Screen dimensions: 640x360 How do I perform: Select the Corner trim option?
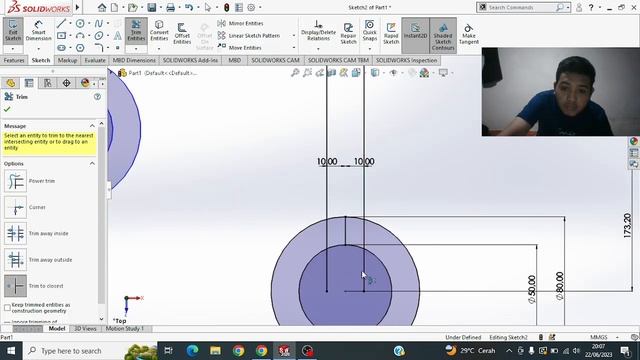click(x=16, y=207)
